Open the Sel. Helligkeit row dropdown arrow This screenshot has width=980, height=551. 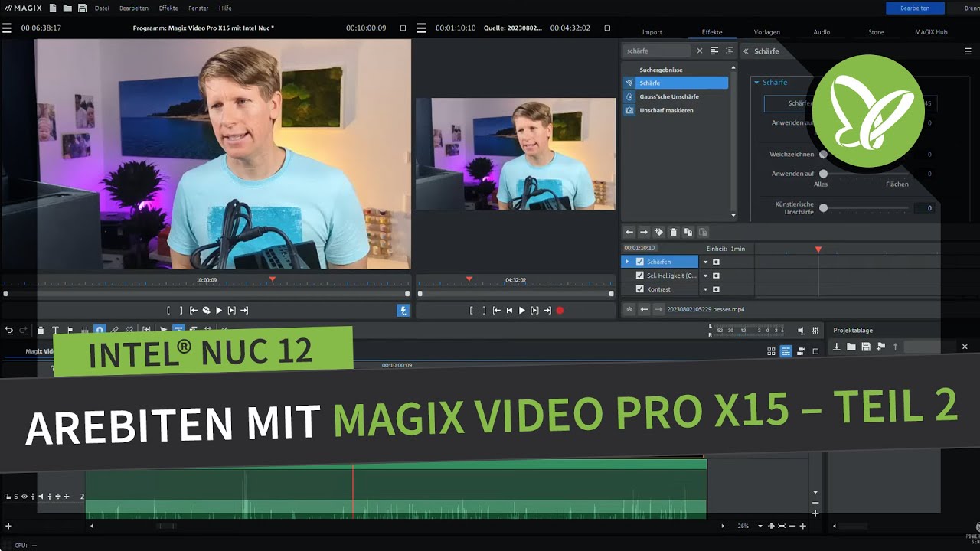click(x=706, y=275)
